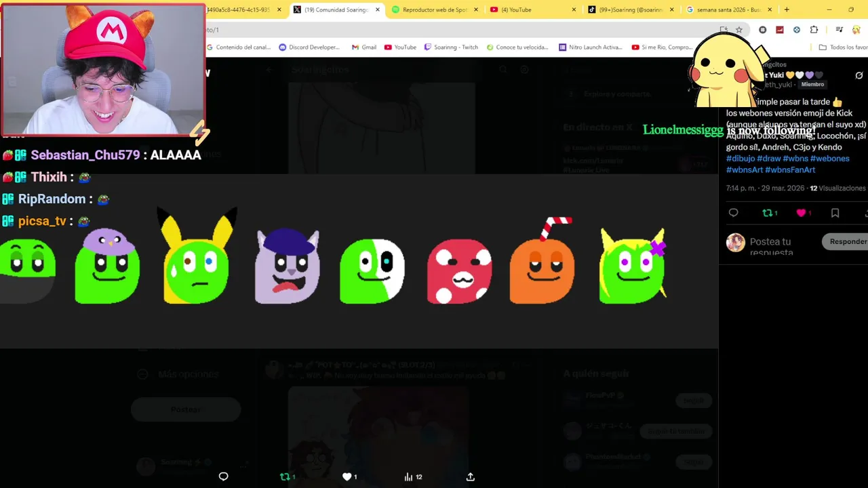868x488 pixels.
Task: Click the 7:14 p. m. 29 mar. 2026 timestamp
Action: coord(766,188)
